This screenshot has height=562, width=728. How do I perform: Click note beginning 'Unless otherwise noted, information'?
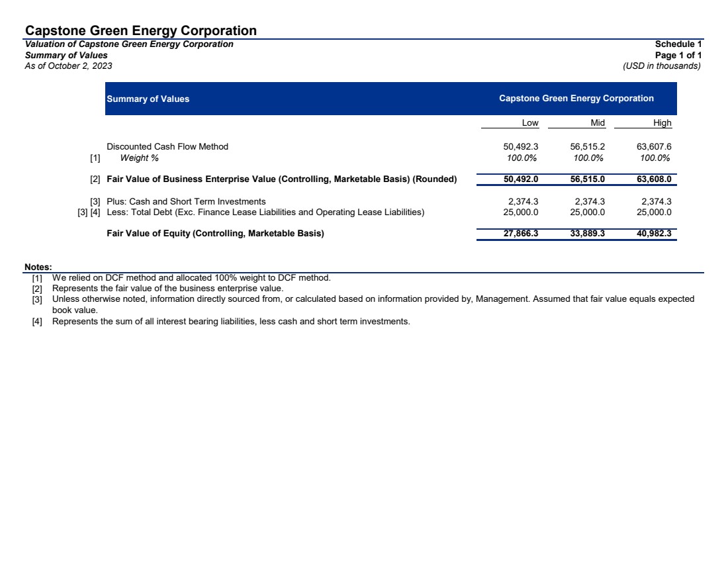pyautogui.click(x=373, y=299)
